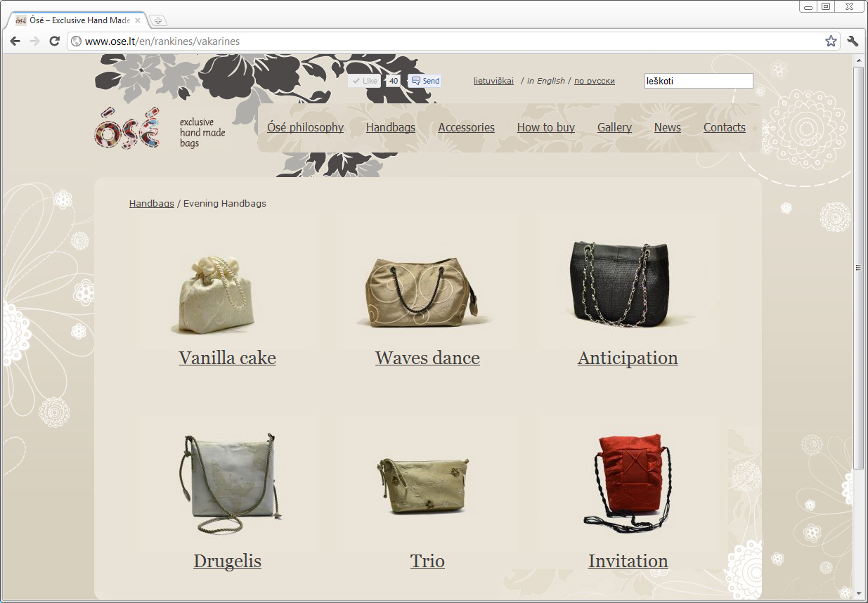Image resolution: width=868 pixels, height=603 pixels.
Task: Click the browser back arrow button
Action: click(x=15, y=41)
